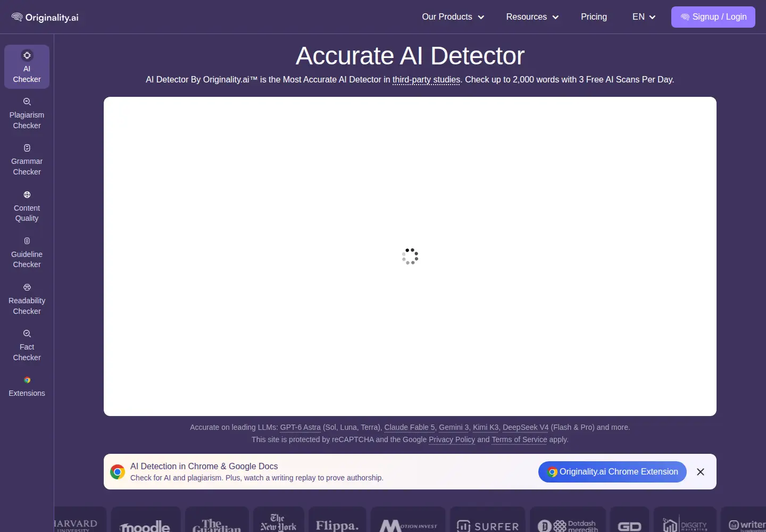Open the Google Privacy Policy link
Viewport: 766px width, 532px height.
point(452,439)
